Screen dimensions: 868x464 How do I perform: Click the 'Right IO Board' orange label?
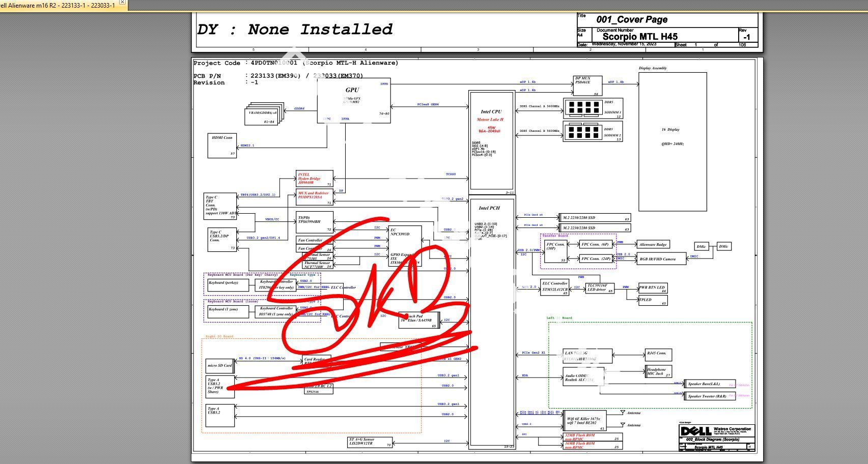click(219, 336)
